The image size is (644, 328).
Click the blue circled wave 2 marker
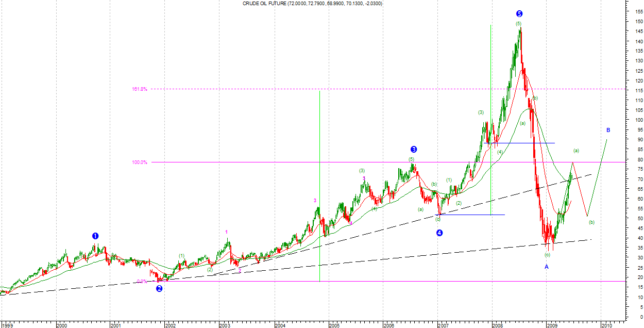coord(159,288)
